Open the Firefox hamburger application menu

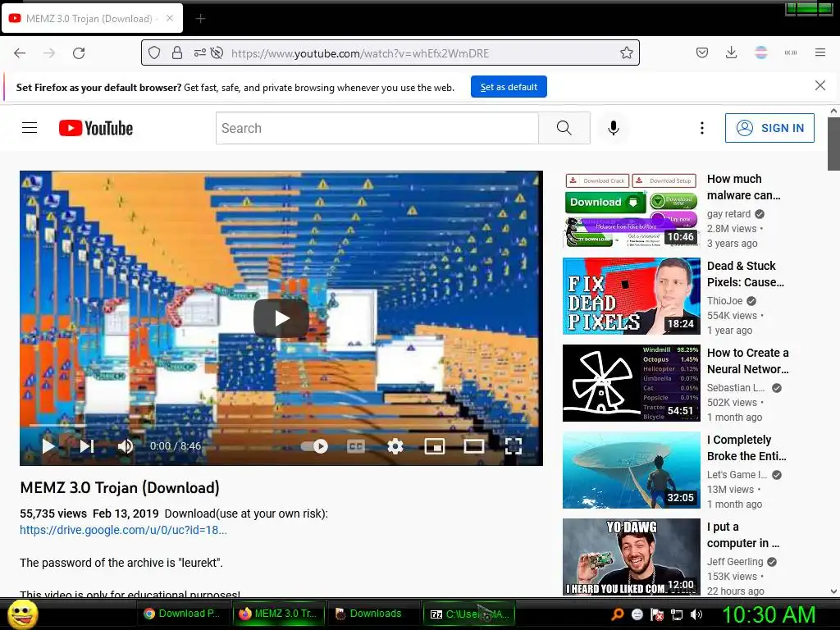(820, 53)
